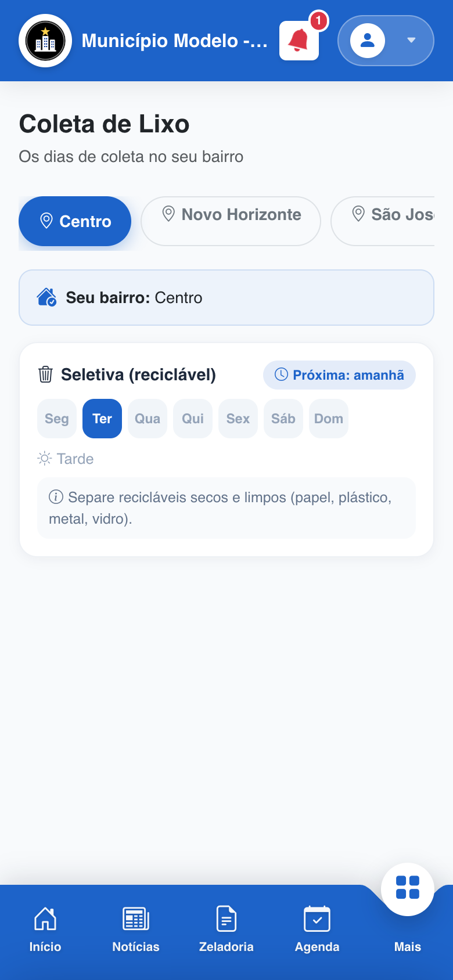The image size is (453, 980).
Task: Go to Início home icon
Action: click(45, 918)
